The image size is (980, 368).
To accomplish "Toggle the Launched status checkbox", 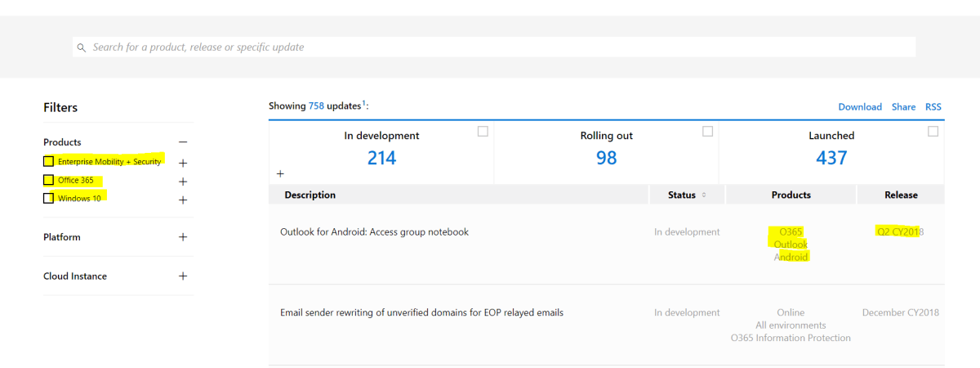I will (933, 132).
